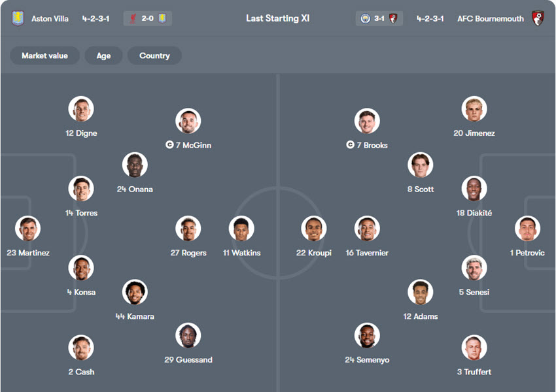Select the 16 Tavernier name label

(x=367, y=253)
